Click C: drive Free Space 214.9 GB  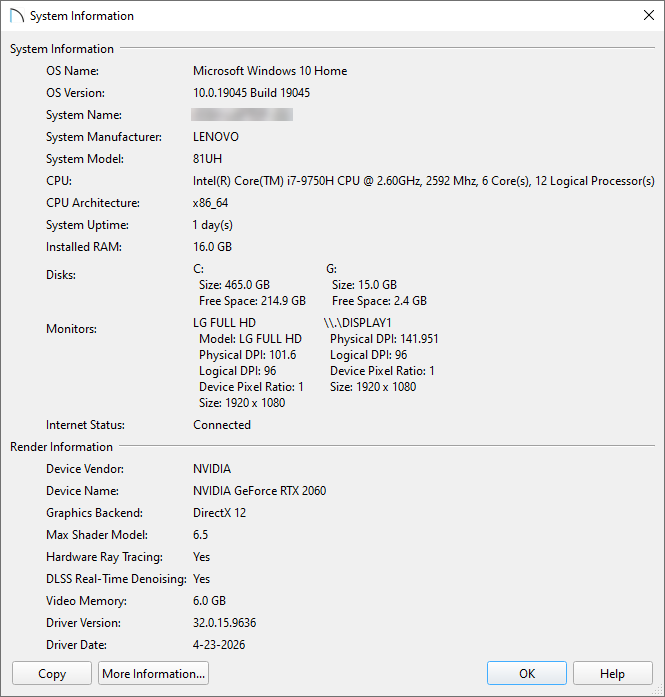[252, 301]
